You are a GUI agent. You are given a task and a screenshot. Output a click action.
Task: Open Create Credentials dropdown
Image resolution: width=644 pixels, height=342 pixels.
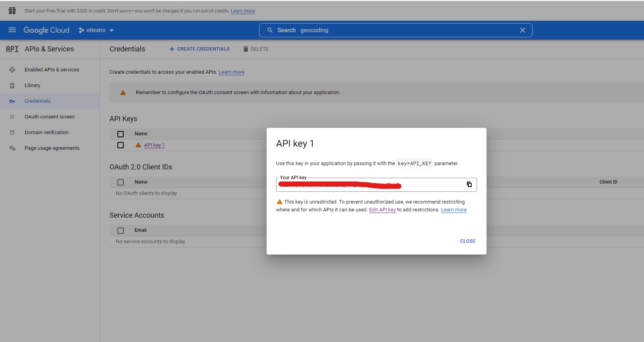pos(199,49)
